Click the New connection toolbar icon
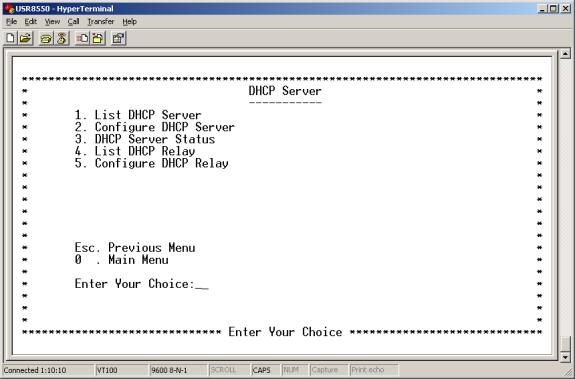 click(x=11, y=38)
